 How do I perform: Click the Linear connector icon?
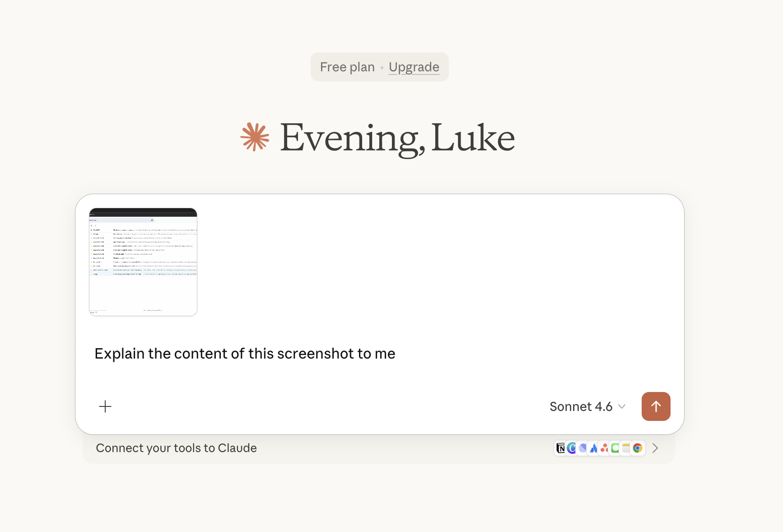click(582, 448)
